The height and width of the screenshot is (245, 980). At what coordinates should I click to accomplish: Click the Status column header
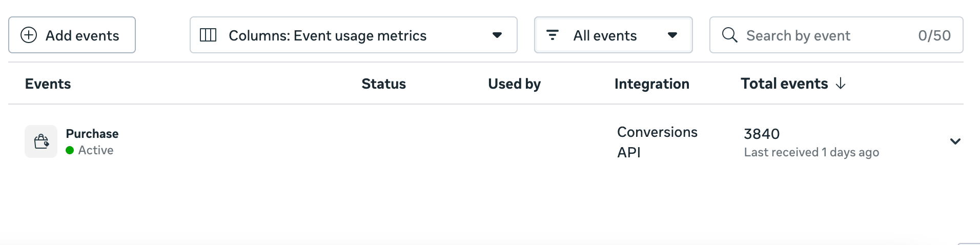[383, 84]
